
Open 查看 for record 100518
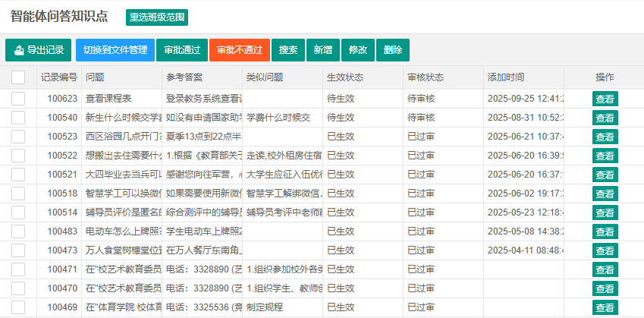pos(605,194)
